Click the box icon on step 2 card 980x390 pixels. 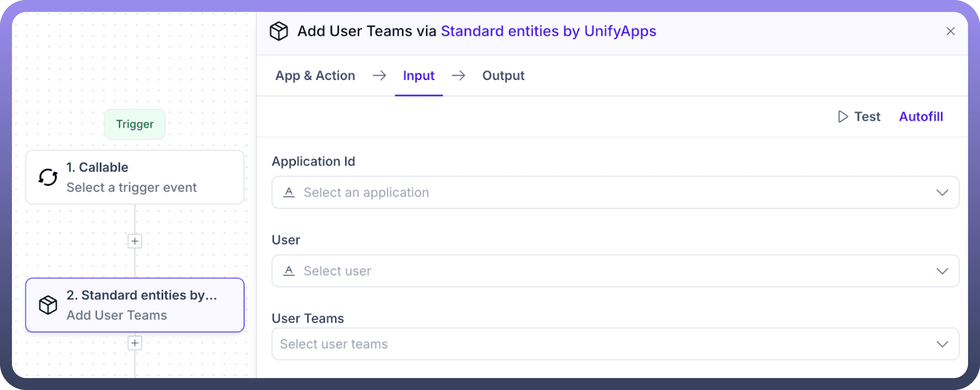[x=48, y=305]
